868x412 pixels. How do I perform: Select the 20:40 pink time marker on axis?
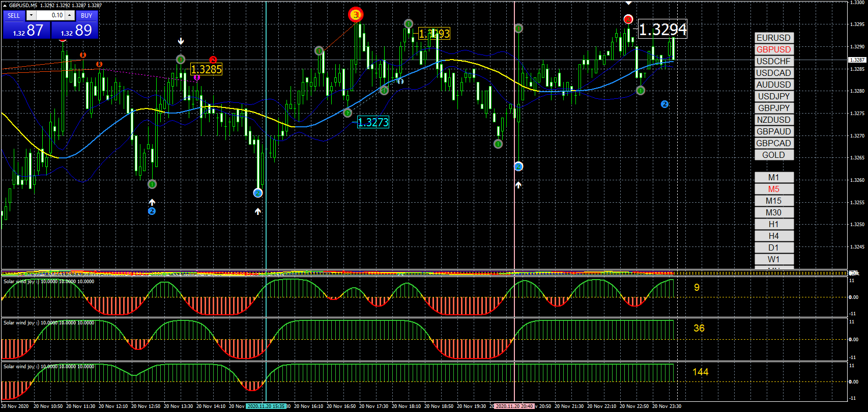(514, 406)
